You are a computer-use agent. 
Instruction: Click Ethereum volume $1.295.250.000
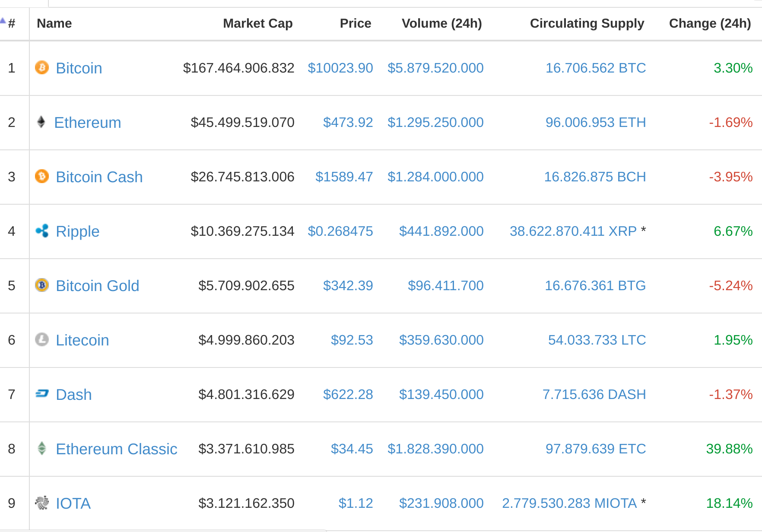pyautogui.click(x=435, y=122)
